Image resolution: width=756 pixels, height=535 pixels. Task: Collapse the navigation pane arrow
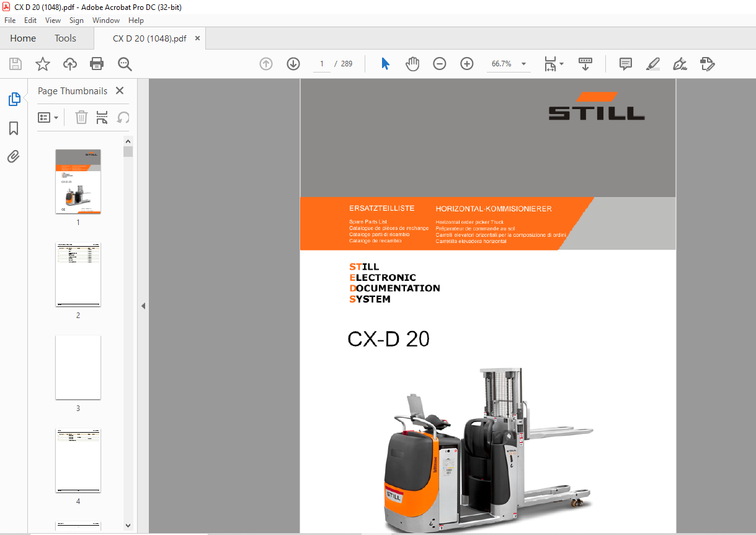click(143, 306)
